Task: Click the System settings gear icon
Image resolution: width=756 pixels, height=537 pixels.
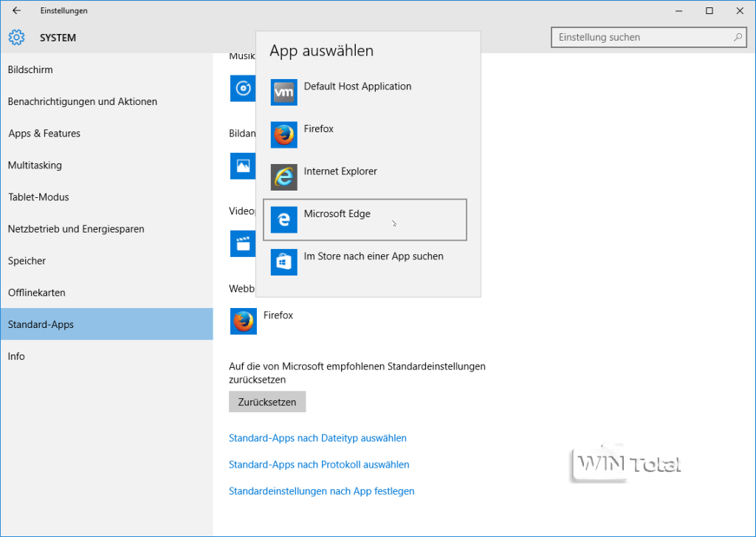Action: [x=16, y=38]
